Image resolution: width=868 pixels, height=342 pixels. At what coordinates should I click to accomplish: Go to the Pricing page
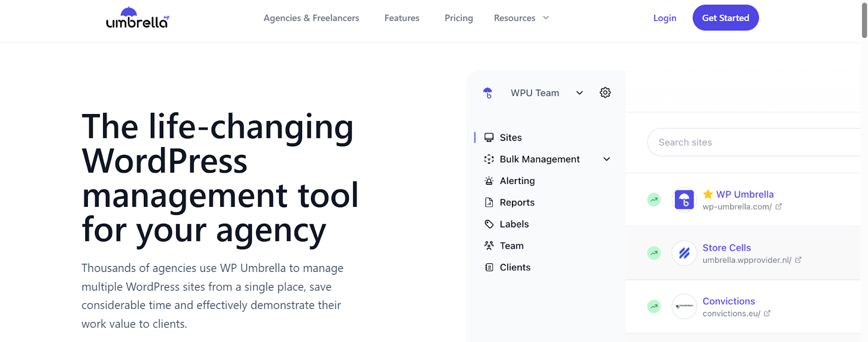459,18
